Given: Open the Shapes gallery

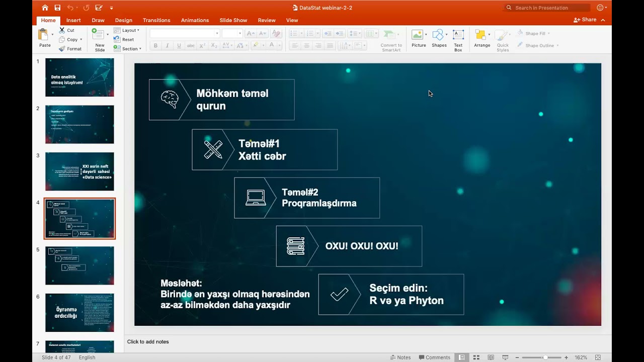Looking at the screenshot, I should 439,39.
